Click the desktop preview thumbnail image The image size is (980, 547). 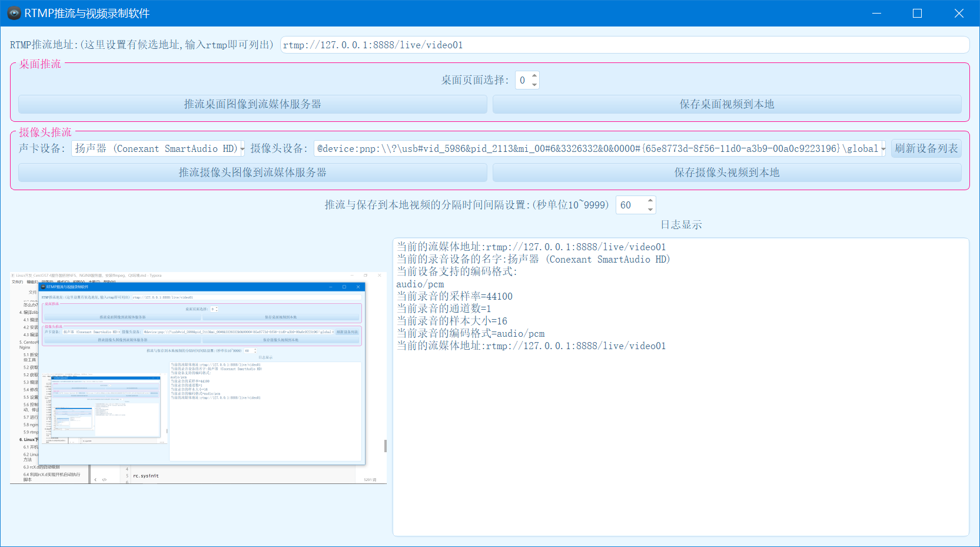click(198, 377)
